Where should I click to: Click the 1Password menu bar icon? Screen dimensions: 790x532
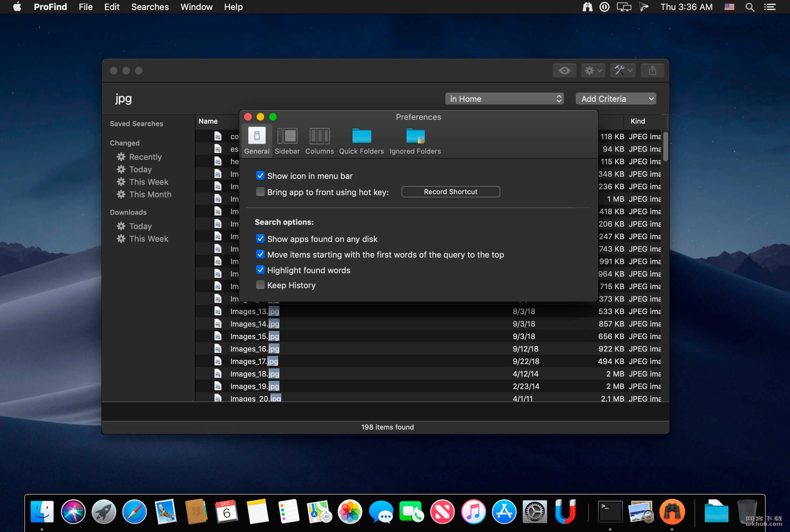click(605, 7)
